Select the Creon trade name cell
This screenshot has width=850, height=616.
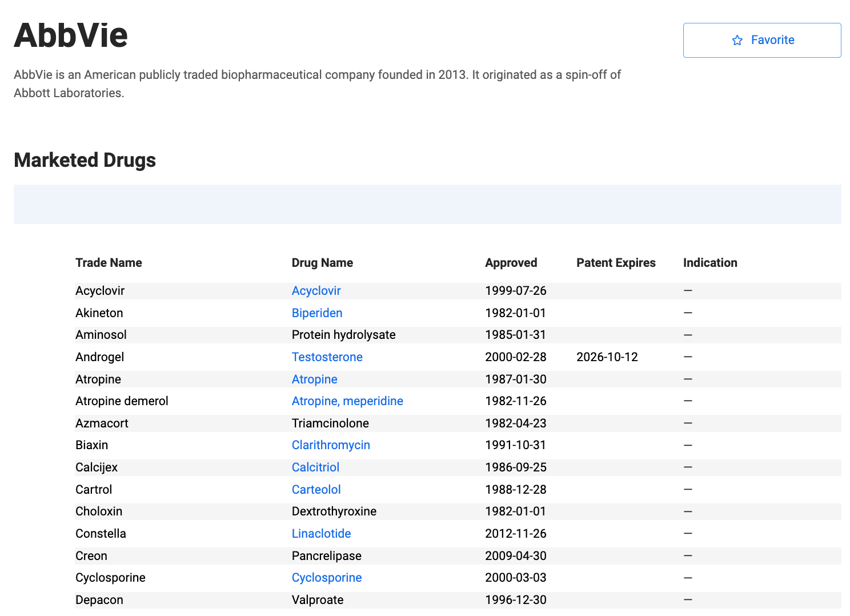click(91, 556)
